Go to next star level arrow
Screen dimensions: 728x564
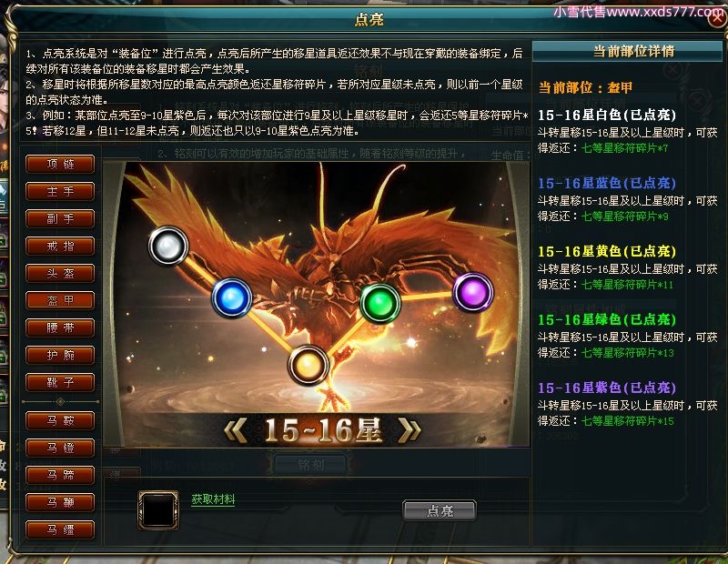click(409, 431)
